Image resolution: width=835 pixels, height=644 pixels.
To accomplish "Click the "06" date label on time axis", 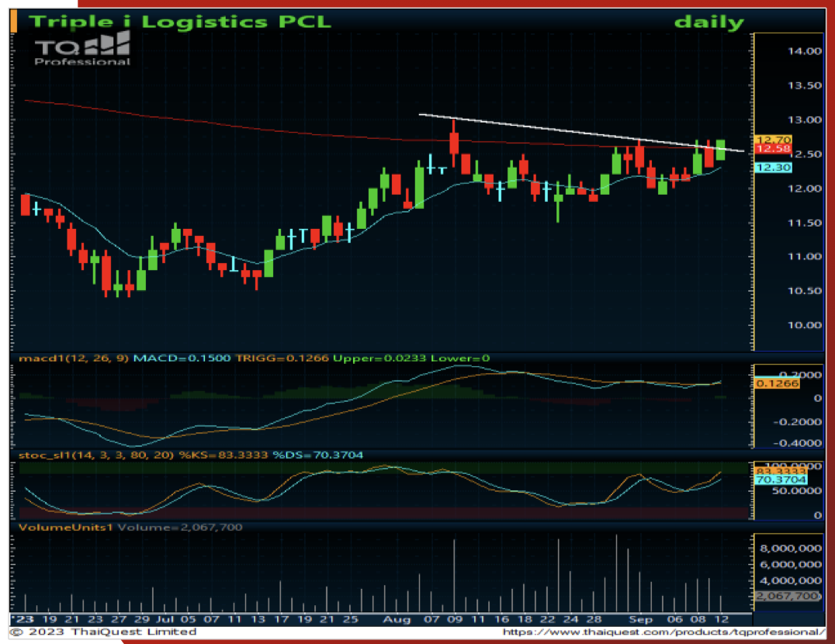I will pyautogui.click(x=674, y=619).
